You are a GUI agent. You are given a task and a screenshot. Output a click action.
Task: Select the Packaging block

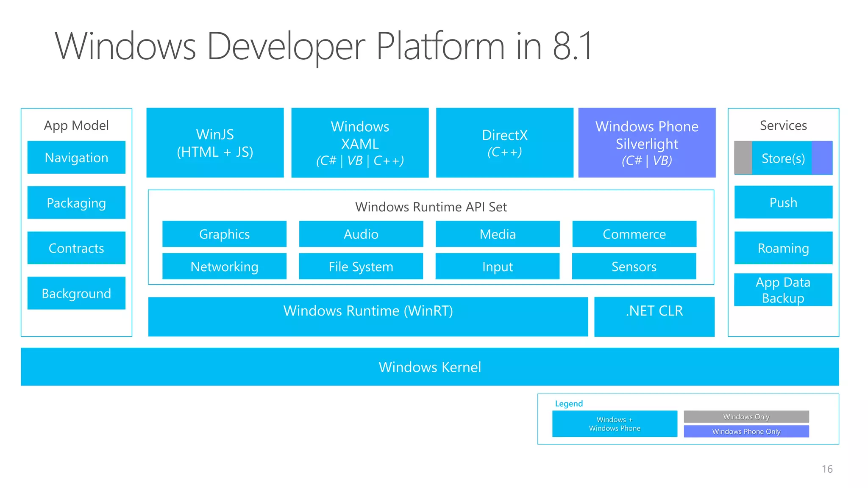(76, 202)
